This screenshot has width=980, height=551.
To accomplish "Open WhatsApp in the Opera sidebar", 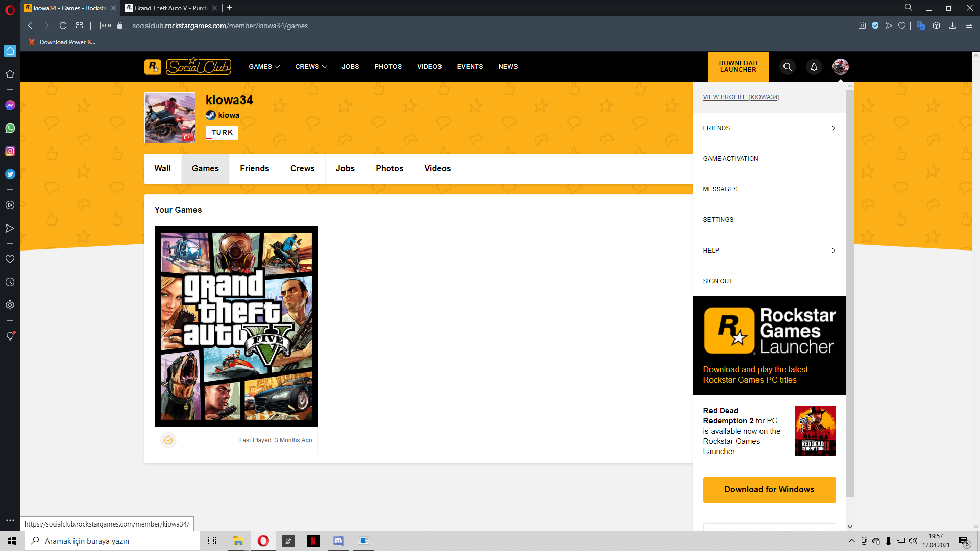I will click(10, 128).
